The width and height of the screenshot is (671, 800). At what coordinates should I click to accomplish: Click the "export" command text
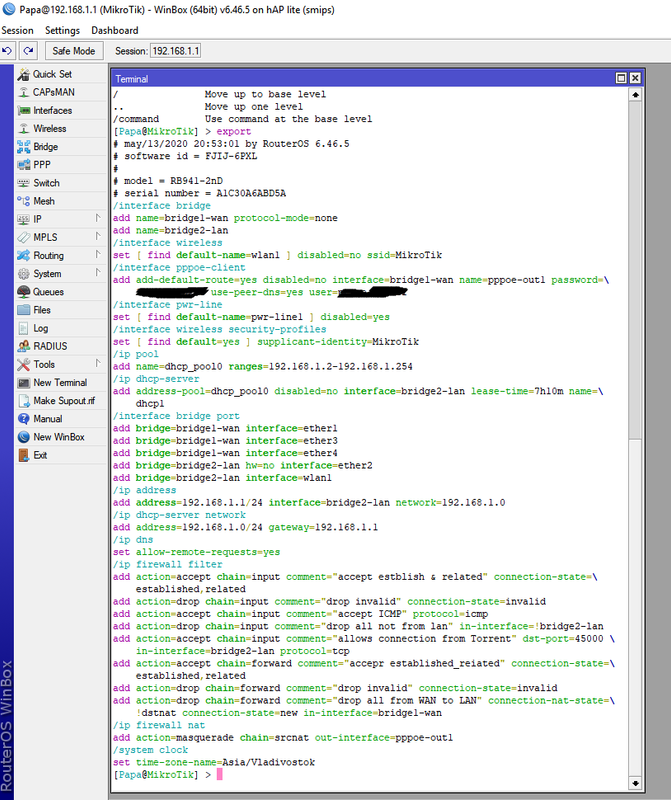(234, 132)
